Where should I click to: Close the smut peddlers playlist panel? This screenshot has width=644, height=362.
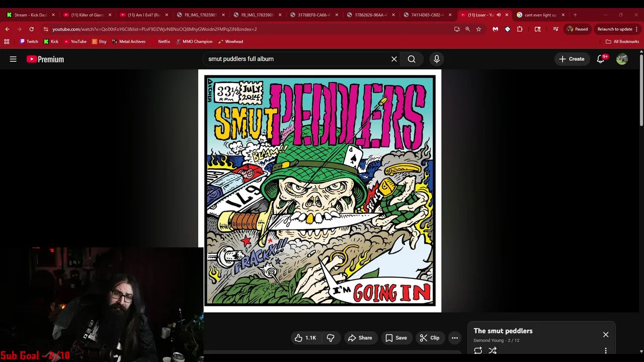coord(606,334)
